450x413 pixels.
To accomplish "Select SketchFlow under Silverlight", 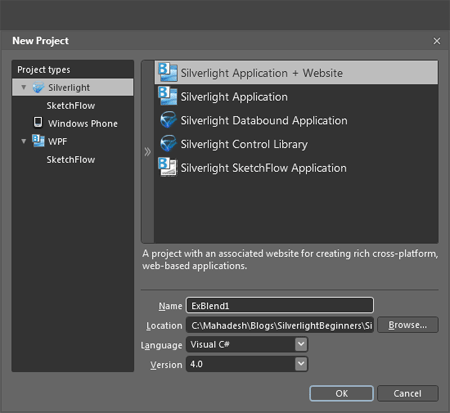I will (x=71, y=106).
